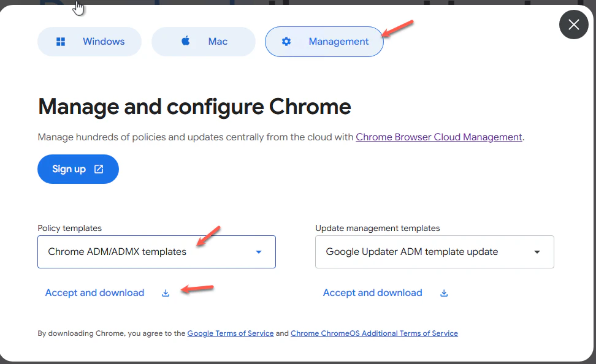Close the download dialog
Viewport: 596px width, 364px height.
click(573, 25)
